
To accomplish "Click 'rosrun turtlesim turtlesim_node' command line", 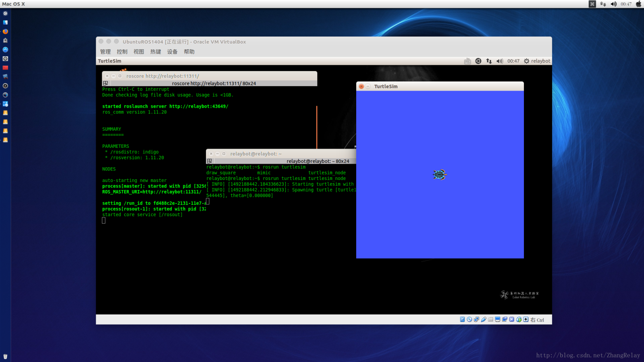I will pyautogui.click(x=276, y=178).
